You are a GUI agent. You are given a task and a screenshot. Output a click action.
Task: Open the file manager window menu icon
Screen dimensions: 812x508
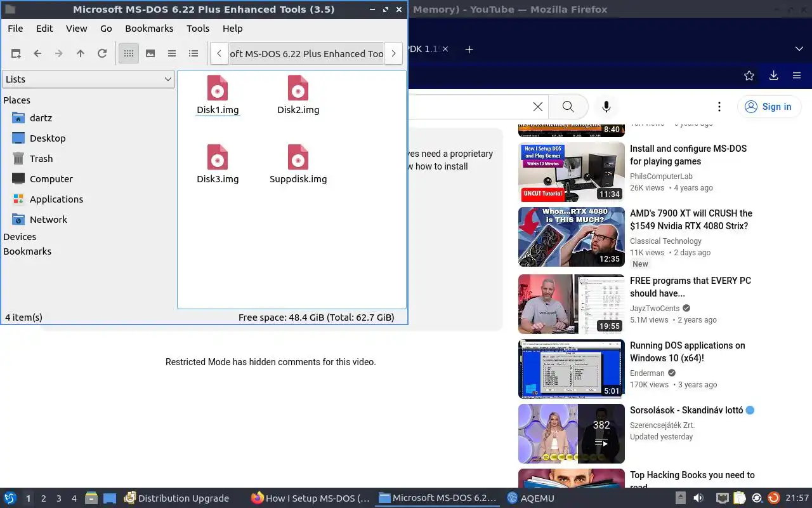pos(10,10)
